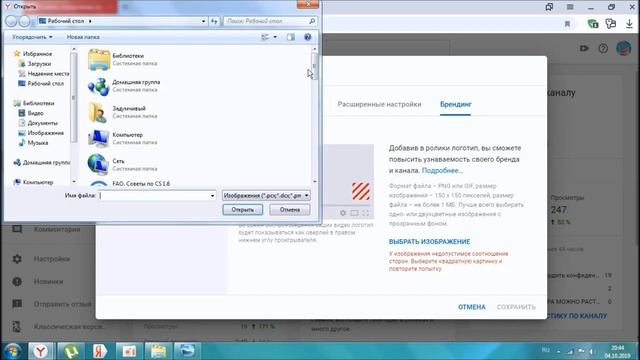This screenshot has height=360, width=640.
Task: Click the Открыть button
Action: pyautogui.click(x=242, y=210)
